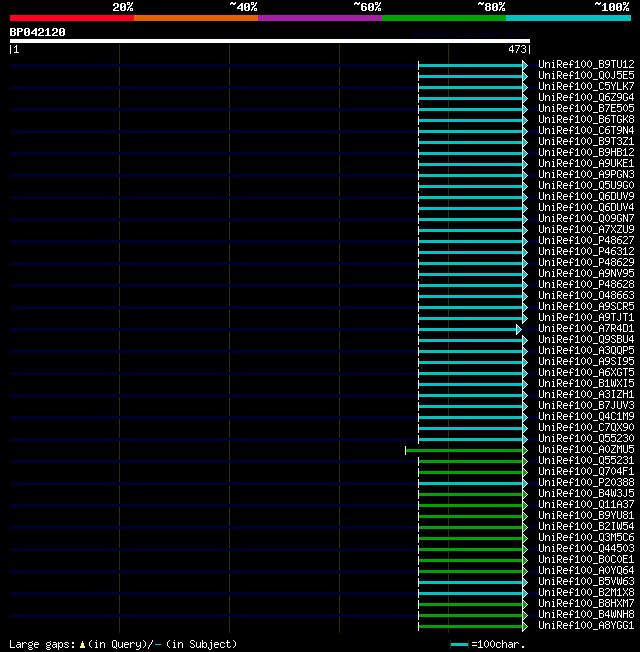
Task: Select the UniRef100_B9HB12 label
Action: coord(586,152)
